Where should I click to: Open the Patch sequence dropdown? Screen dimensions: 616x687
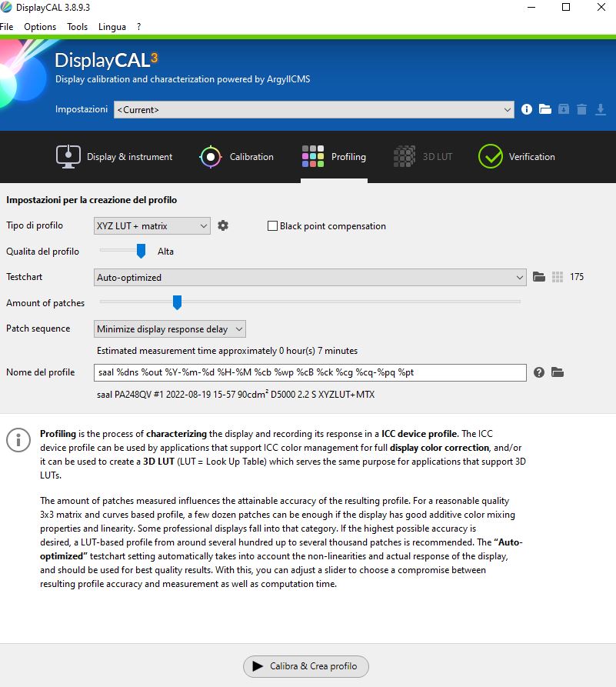[169, 329]
